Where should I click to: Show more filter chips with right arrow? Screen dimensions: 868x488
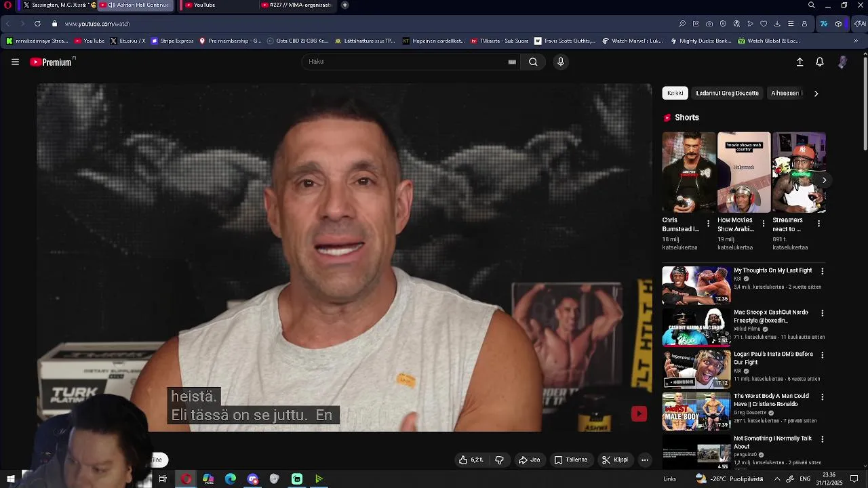(816, 94)
